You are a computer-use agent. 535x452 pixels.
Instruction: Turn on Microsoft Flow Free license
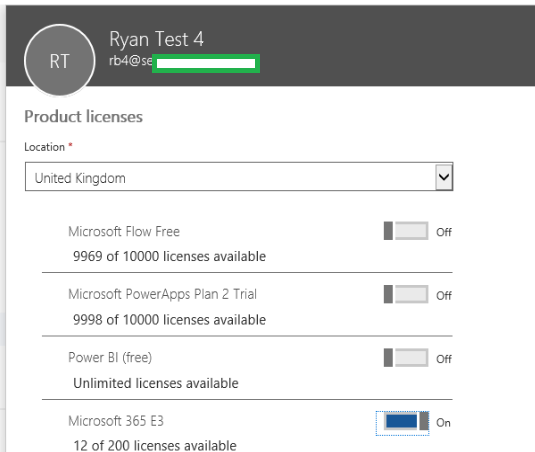406,231
